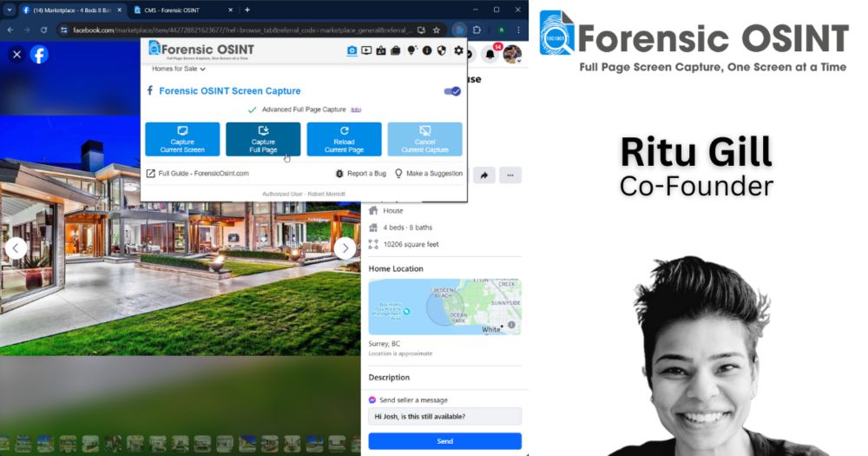868x456 pixels.
Task: Click the main house listing photo
Action: click(180, 235)
